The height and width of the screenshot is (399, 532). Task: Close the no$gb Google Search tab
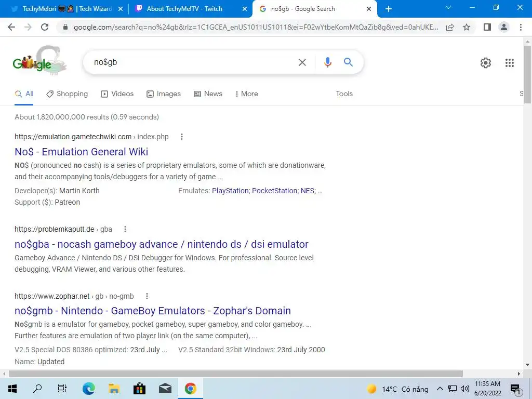(x=369, y=9)
